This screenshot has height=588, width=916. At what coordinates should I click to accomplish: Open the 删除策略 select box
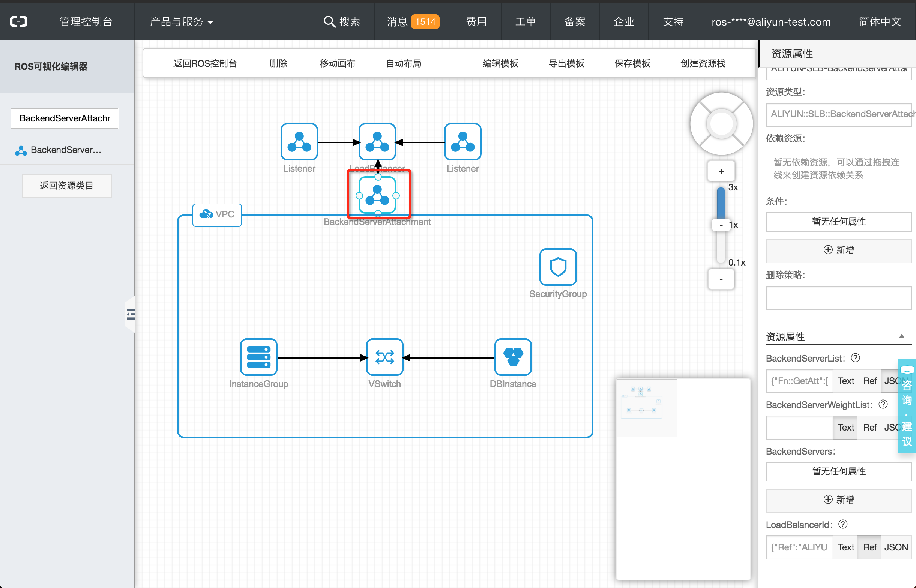(838, 298)
